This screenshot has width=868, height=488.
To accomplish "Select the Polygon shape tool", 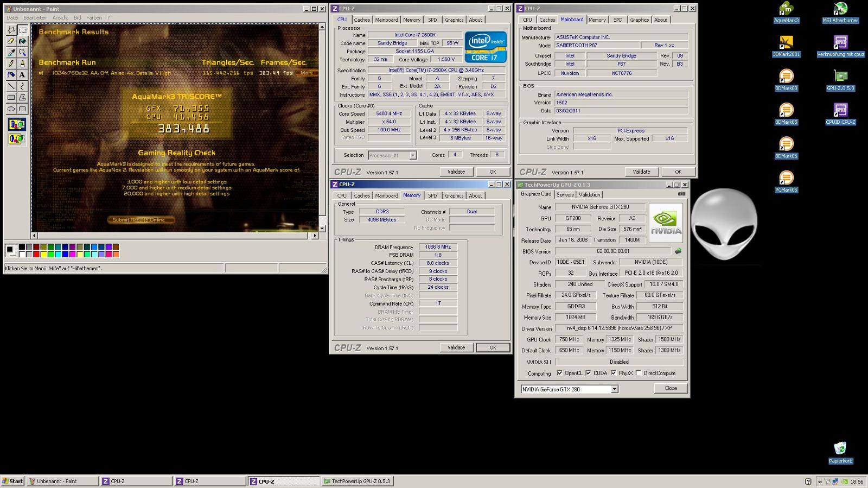I will (x=22, y=98).
